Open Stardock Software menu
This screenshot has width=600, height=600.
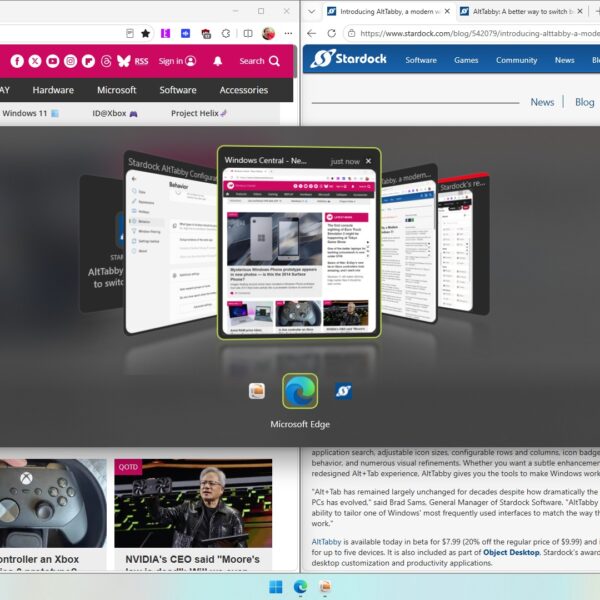pos(421,60)
